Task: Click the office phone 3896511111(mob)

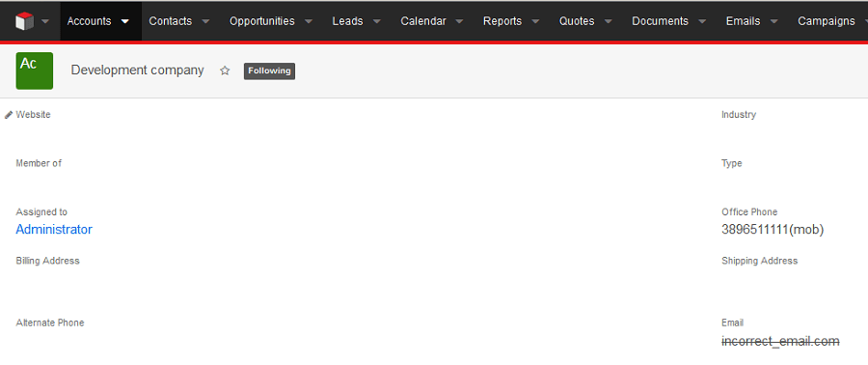Action: coord(773,229)
